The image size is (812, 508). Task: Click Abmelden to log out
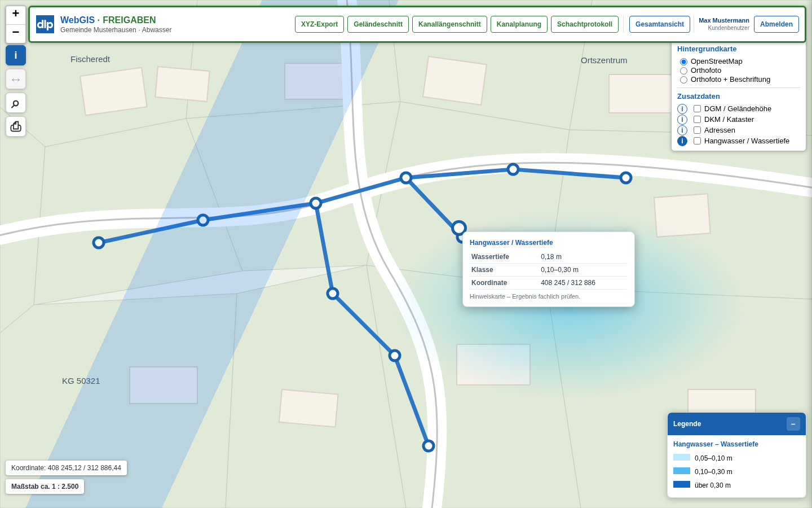click(776, 24)
